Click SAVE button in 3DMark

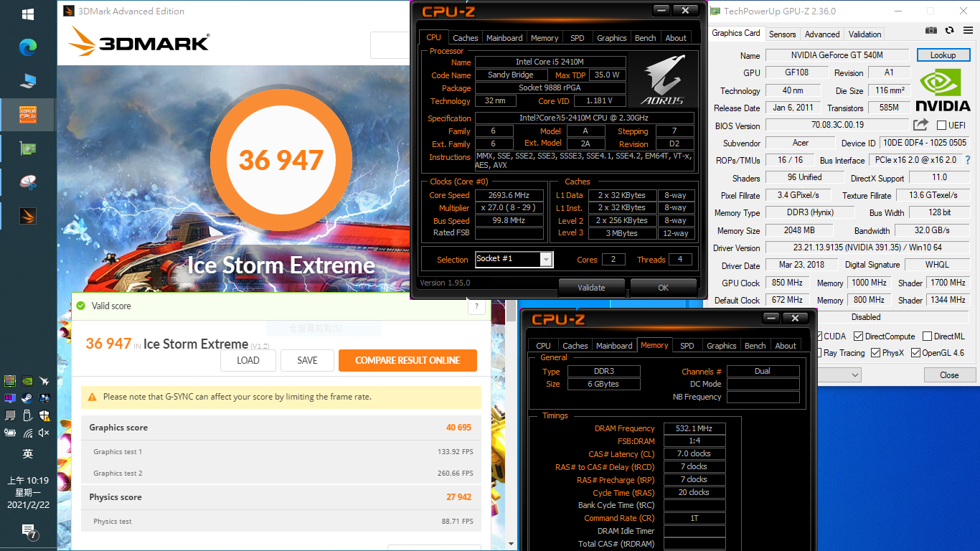coord(307,360)
